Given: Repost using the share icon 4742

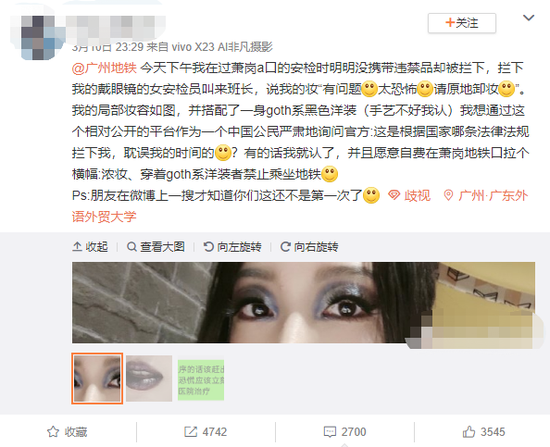Looking at the screenshot, I should tap(206, 432).
